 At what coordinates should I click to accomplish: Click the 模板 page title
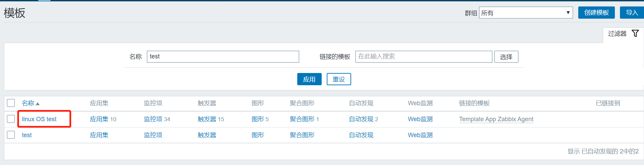[15, 13]
